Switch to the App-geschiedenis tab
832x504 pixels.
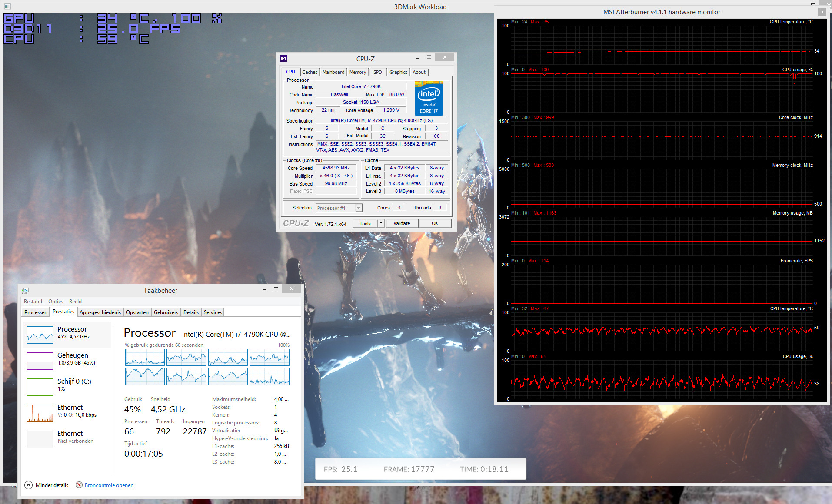pyautogui.click(x=100, y=312)
